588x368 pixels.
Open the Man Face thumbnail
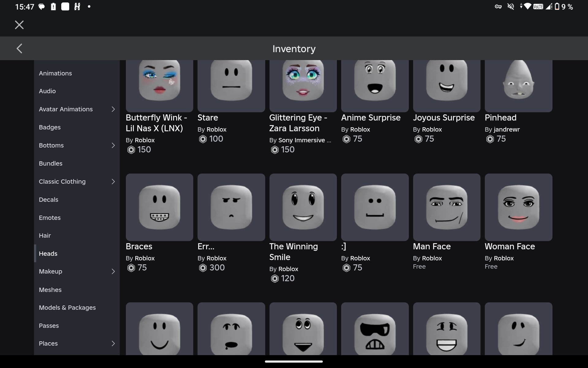(x=447, y=207)
